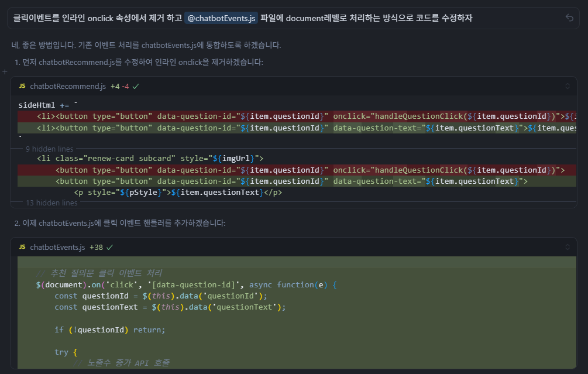The height and width of the screenshot is (374, 588).
Task: Show the 9 hidden lines
Action: click(49, 149)
